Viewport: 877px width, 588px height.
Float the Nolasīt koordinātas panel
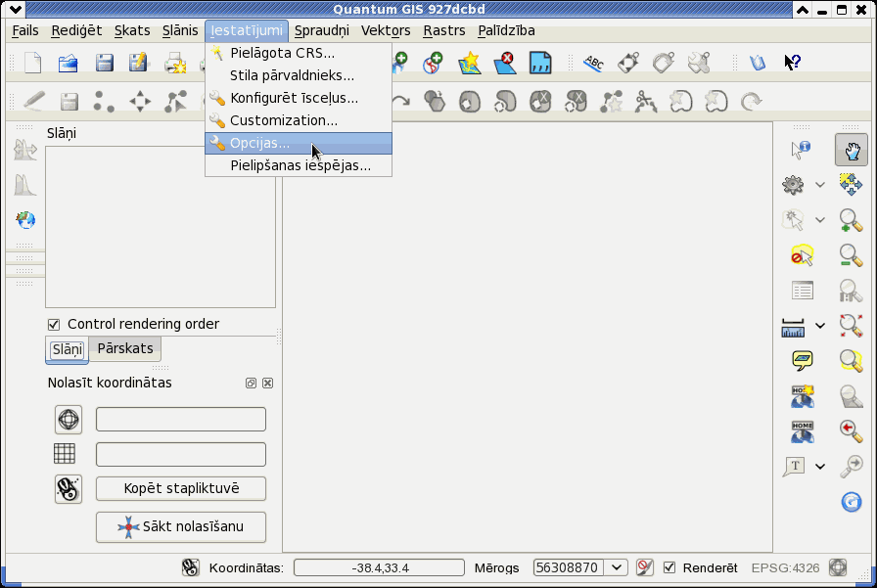coord(251,383)
